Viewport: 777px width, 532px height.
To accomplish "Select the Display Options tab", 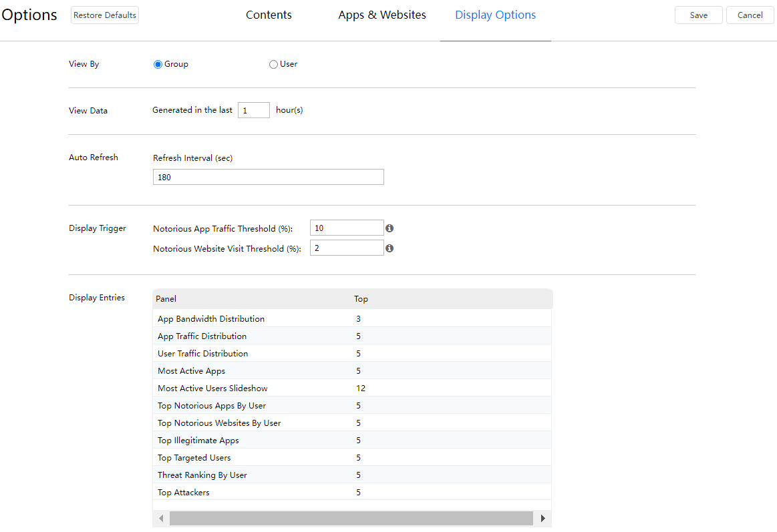I will point(495,15).
